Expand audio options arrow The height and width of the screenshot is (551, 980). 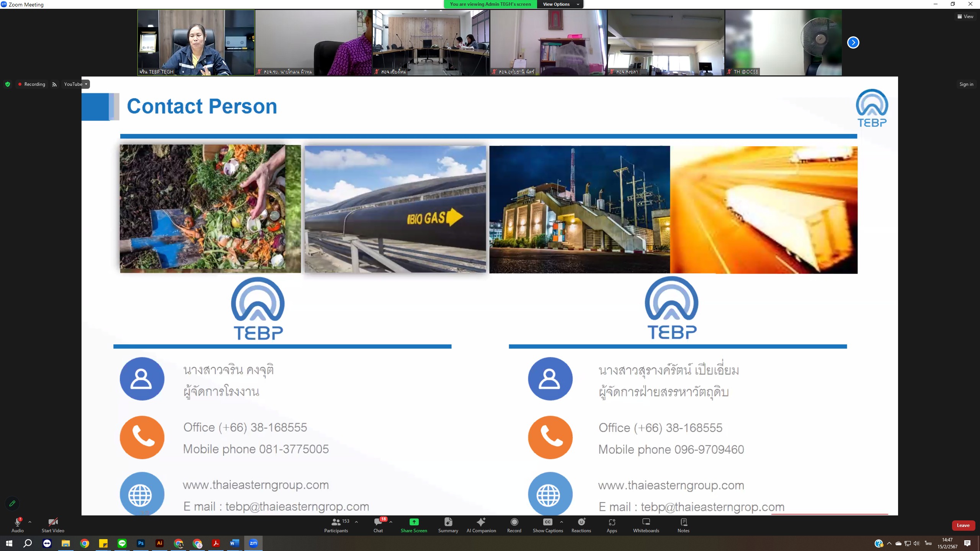pos(30,522)
